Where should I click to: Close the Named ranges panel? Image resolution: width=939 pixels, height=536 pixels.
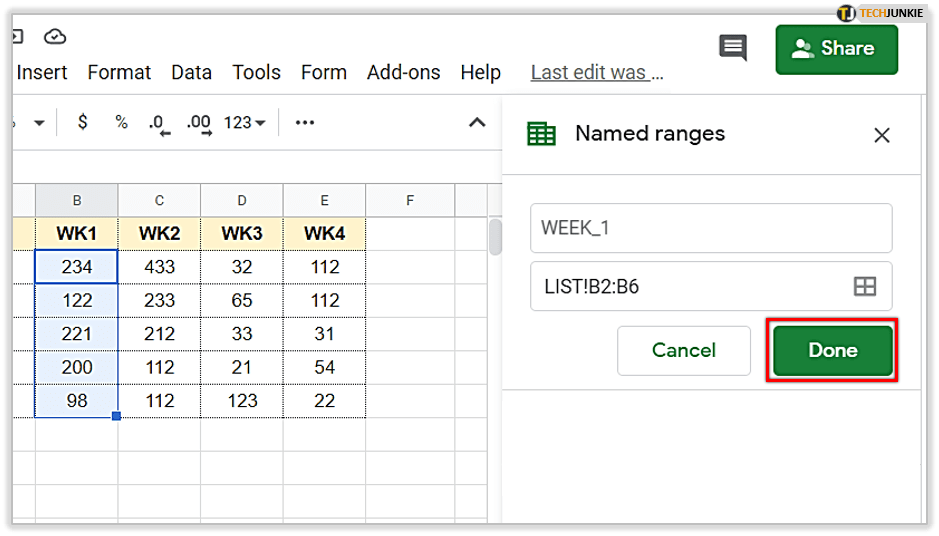click(881, 135)
